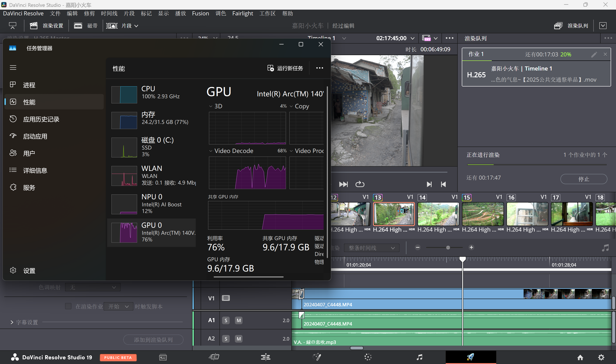Screen dimensions: 616x364
Task: Click the 渲染队列 toolbar icon
Action: (x=558, y=26)
